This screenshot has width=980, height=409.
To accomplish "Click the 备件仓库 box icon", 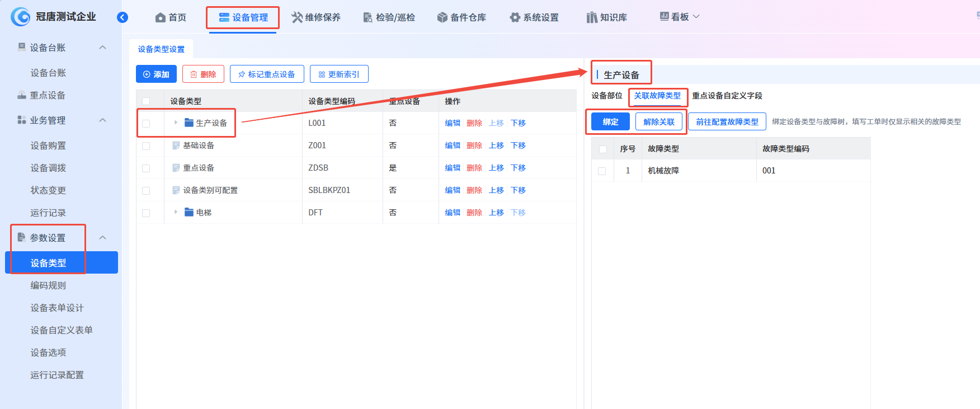I will (x=442, y=17).
